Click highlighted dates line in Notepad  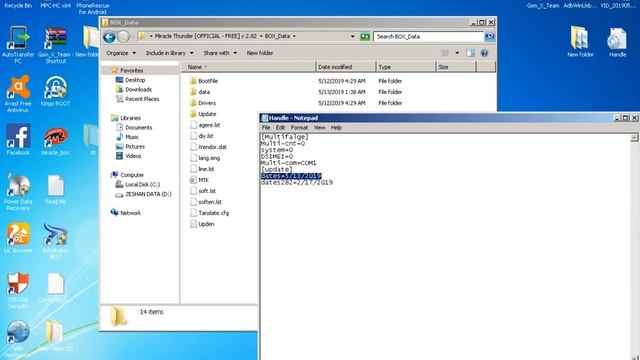(x=291, y=176)
